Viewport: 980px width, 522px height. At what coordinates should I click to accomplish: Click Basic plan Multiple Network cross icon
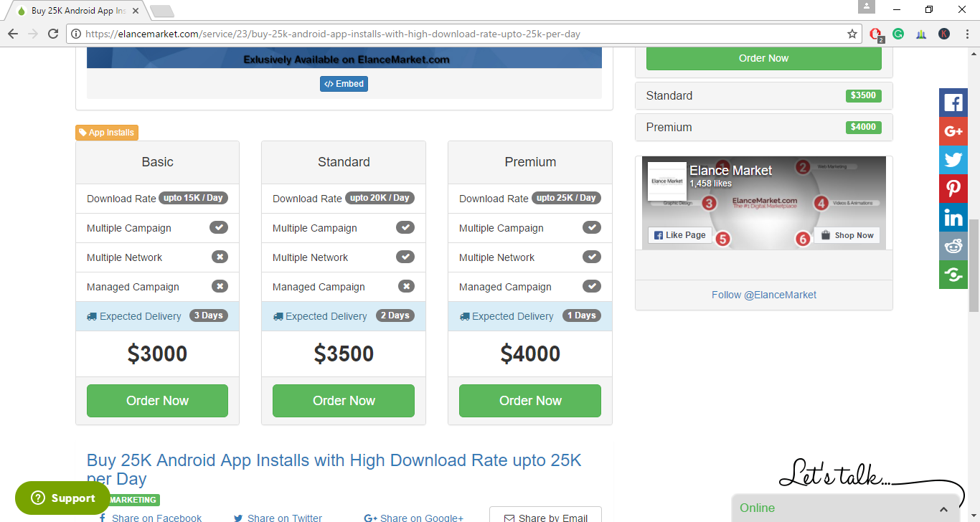220,257
